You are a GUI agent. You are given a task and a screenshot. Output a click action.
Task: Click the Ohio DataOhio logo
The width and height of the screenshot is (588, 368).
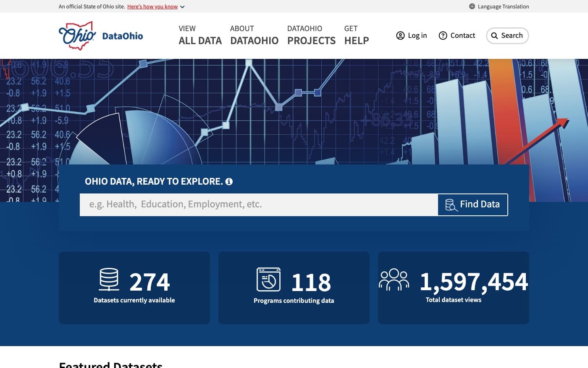click(x=101, y=36)
